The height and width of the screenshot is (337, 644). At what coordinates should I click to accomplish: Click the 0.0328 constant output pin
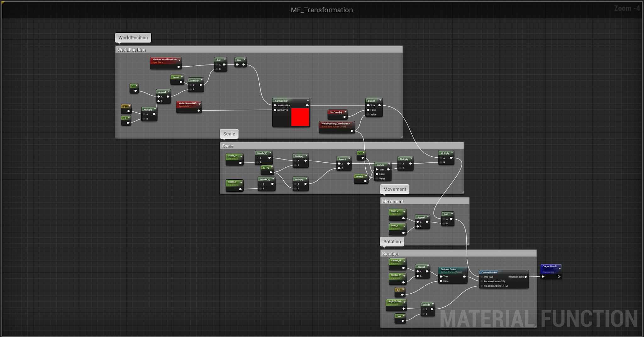tap(365, 181)
